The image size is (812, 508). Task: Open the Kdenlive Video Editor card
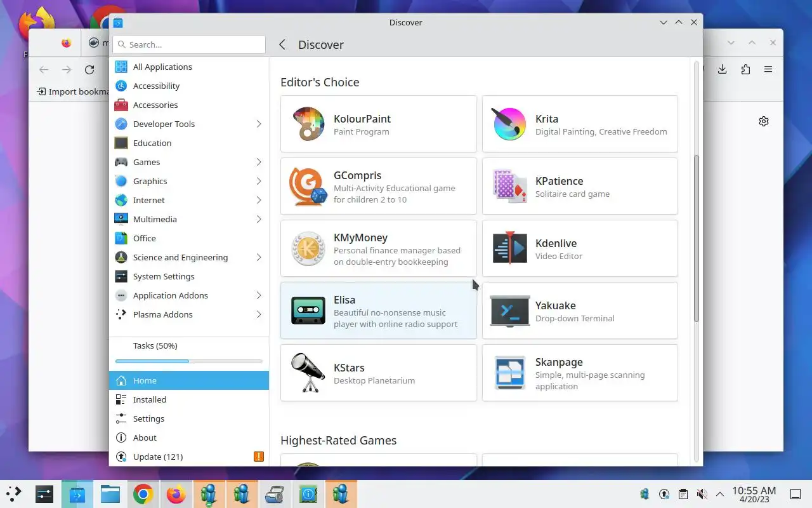point(580,248)
